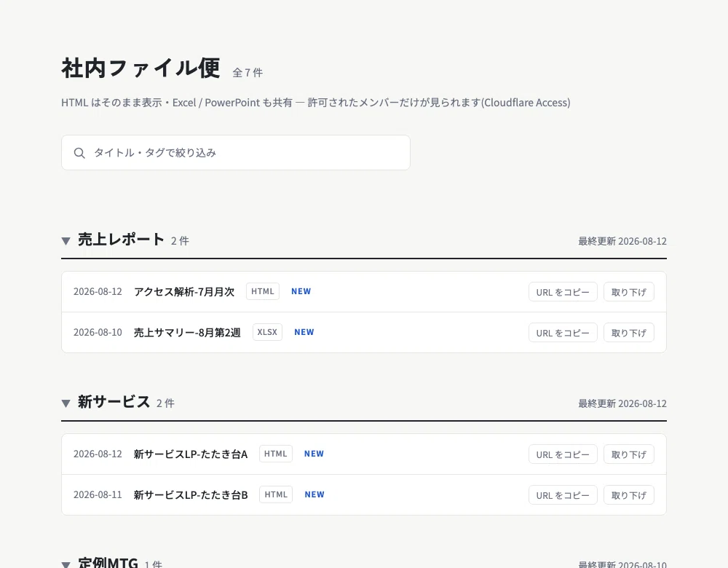Copy URL for 新サービスLP-たたき台B
728x568 pixels.
click(563, 495)
